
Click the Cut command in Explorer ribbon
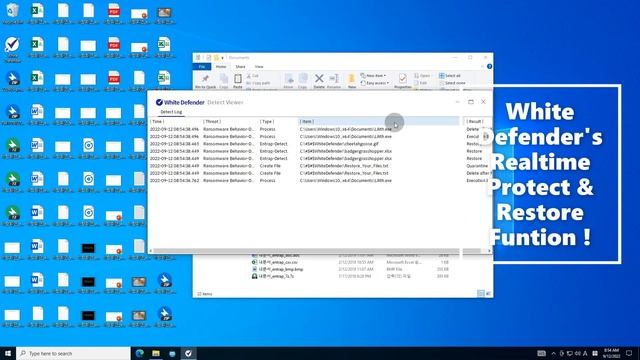(x=253, y=76)
